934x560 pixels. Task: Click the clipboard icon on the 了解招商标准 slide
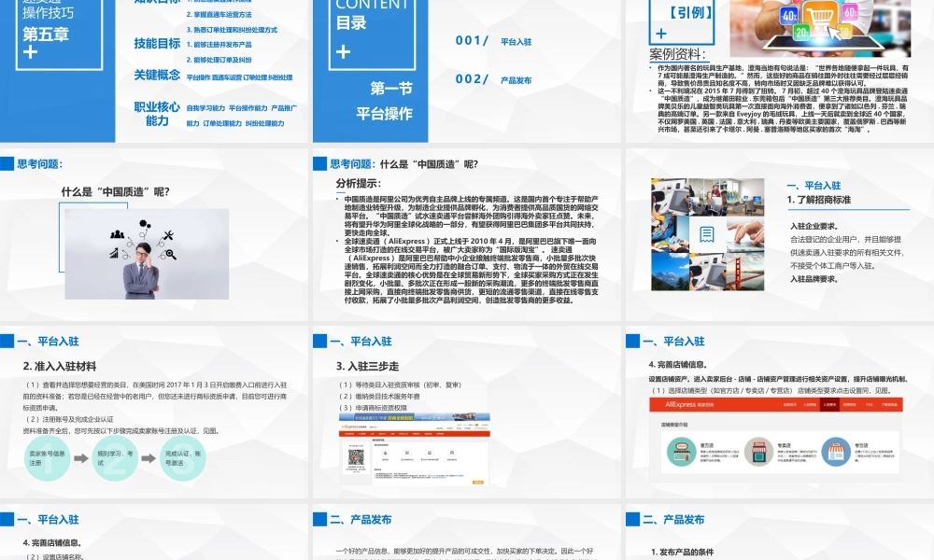click(x=707, y=234)
